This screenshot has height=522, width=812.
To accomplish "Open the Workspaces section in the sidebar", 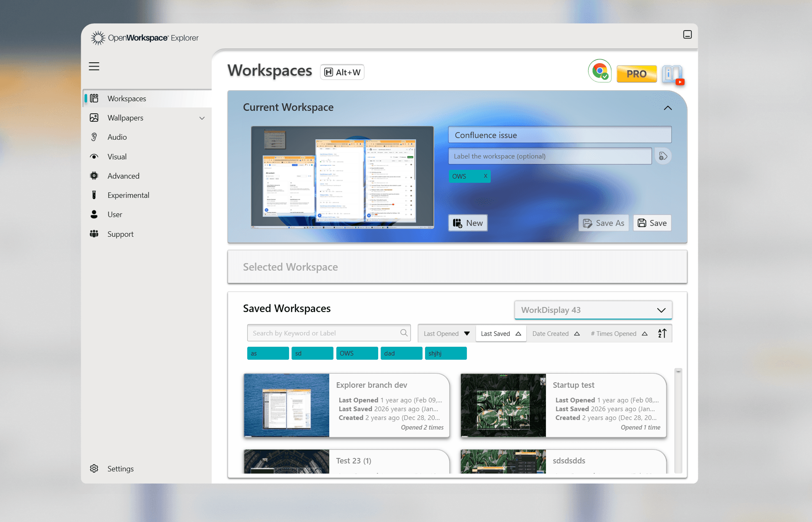I will 126,98.
